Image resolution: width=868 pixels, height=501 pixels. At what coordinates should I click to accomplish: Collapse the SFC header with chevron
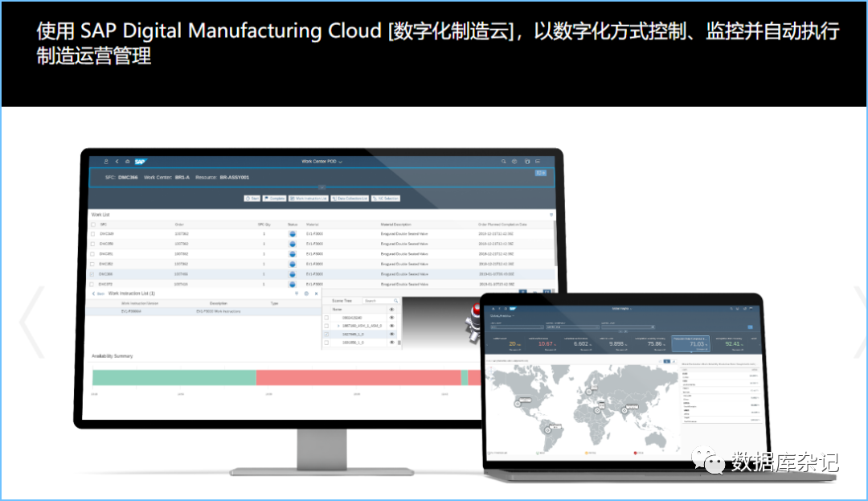(321, 187)
